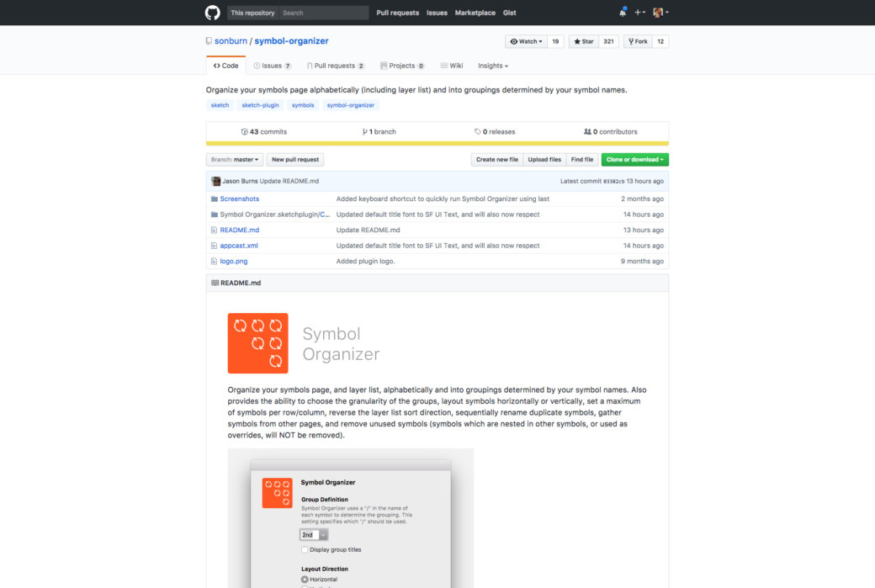Toggle the Display group titles checkbox
This screenshot has height=588, width=875.
305,549
